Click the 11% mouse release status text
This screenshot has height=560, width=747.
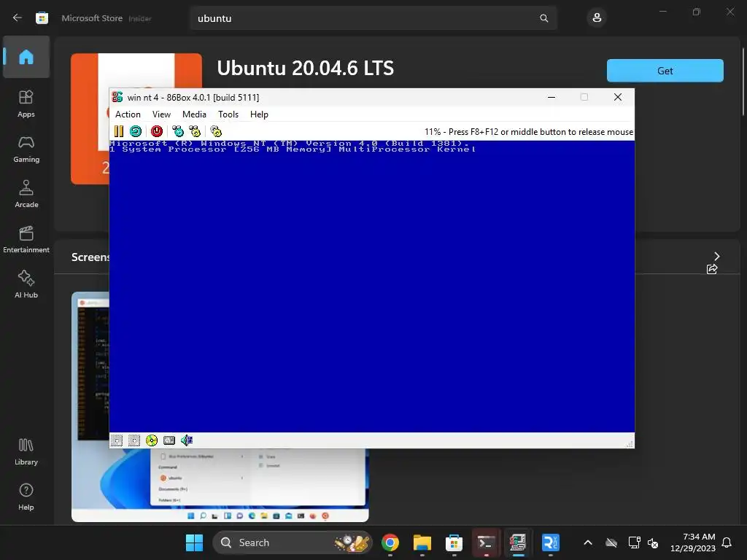[529, 132]
